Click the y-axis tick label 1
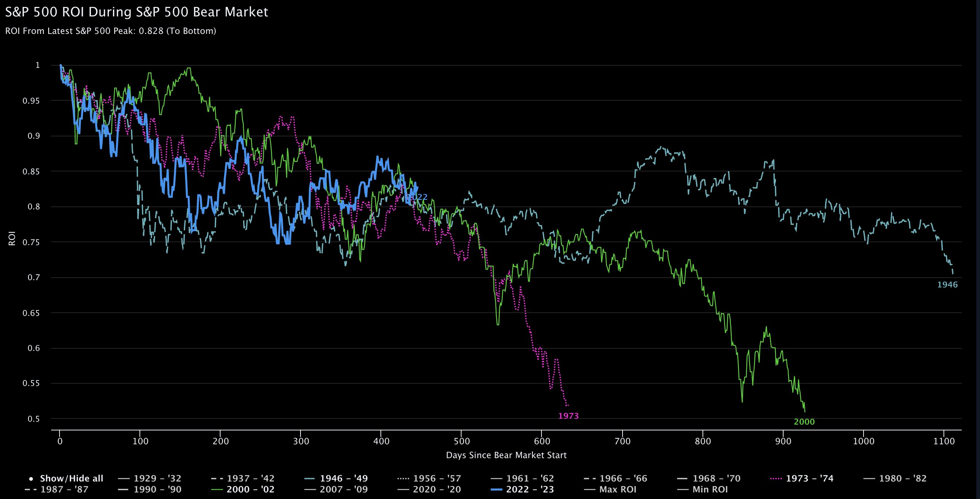This screenshot has width=980, height=499. [37, 65]
